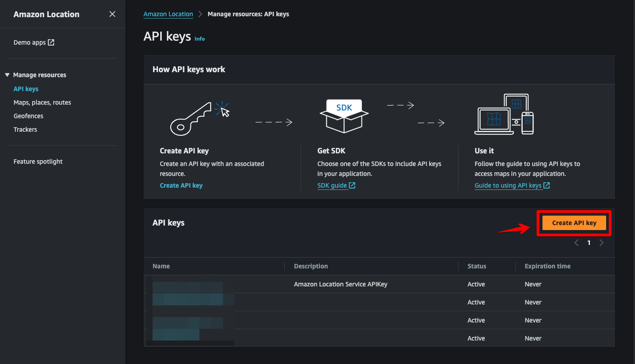This screenshot has width=635, height=364.
Task: Click the Get SDK step title
Action: pos(331,151)
